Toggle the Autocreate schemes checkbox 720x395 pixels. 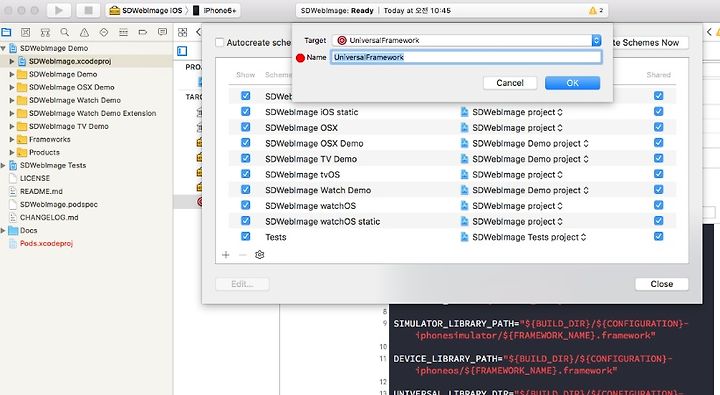220,42
